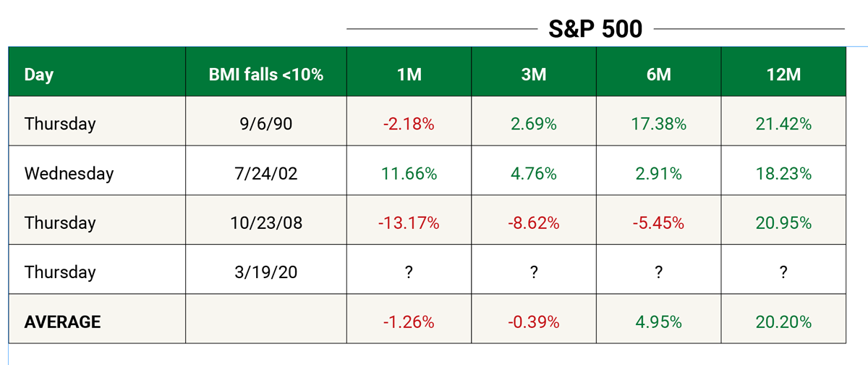Click the 12M column header
This screenshot has height=365, width=868.
coord(784,75)
